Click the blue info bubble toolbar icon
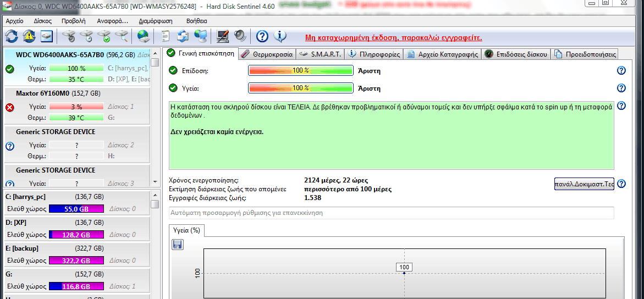Screen dimensions: 644x299 280,37
